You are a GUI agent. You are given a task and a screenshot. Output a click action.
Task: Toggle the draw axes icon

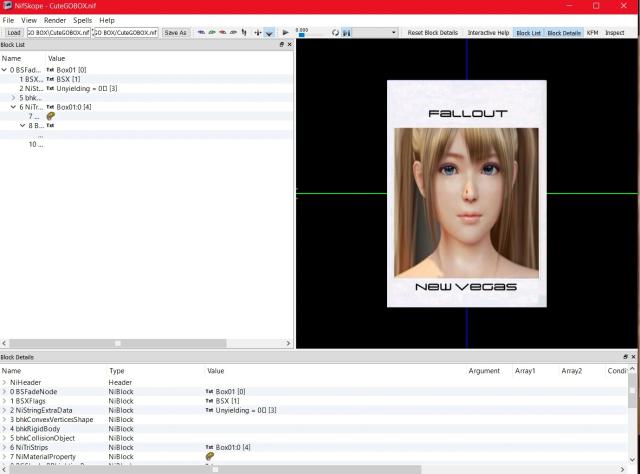258,33
